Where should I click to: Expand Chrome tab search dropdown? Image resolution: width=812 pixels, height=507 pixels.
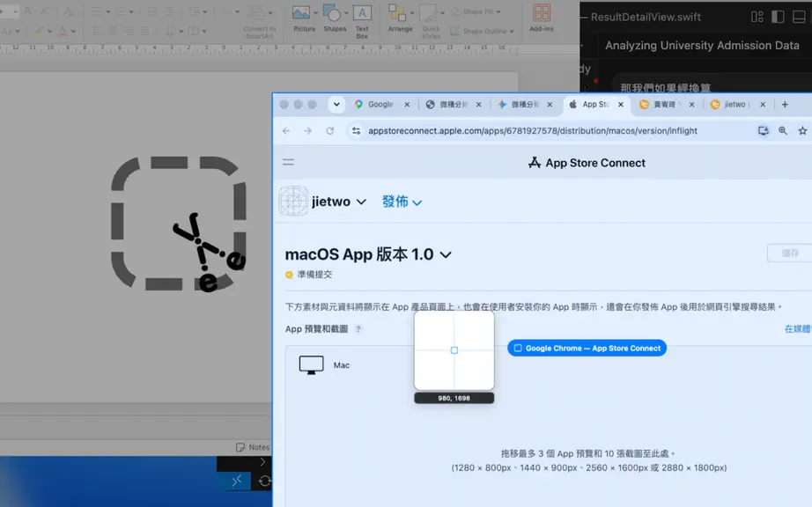pos(336,105)
